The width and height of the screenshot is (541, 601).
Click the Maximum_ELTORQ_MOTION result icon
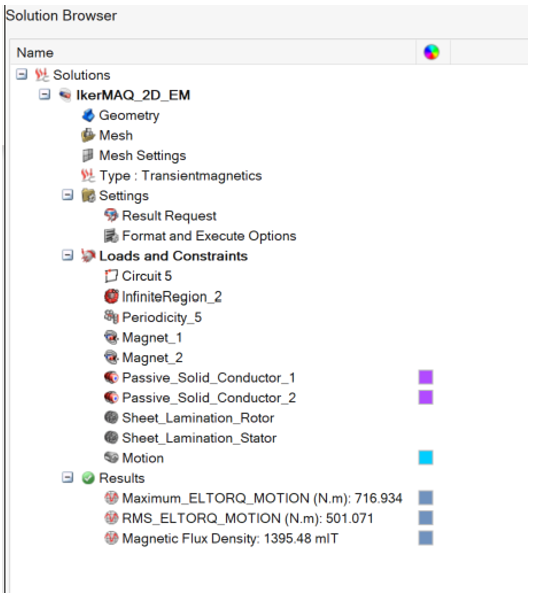coord(111,498)
